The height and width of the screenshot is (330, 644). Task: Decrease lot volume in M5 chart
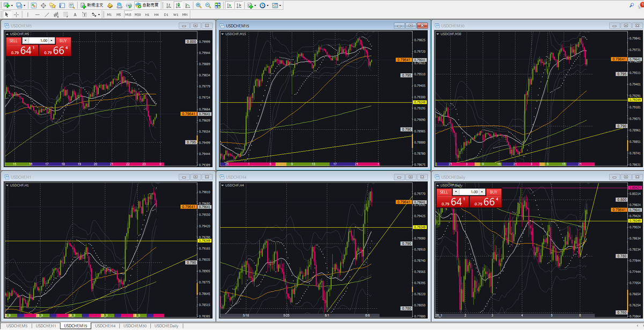point(25,40)
